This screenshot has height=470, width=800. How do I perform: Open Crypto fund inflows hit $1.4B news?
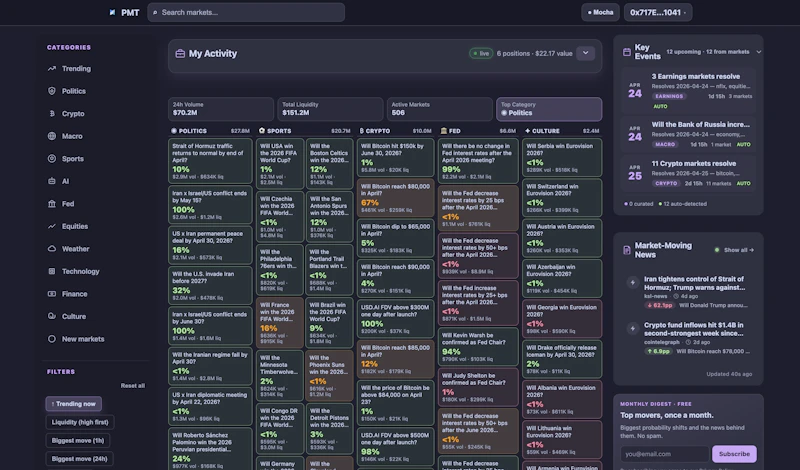tap(693, 329)
